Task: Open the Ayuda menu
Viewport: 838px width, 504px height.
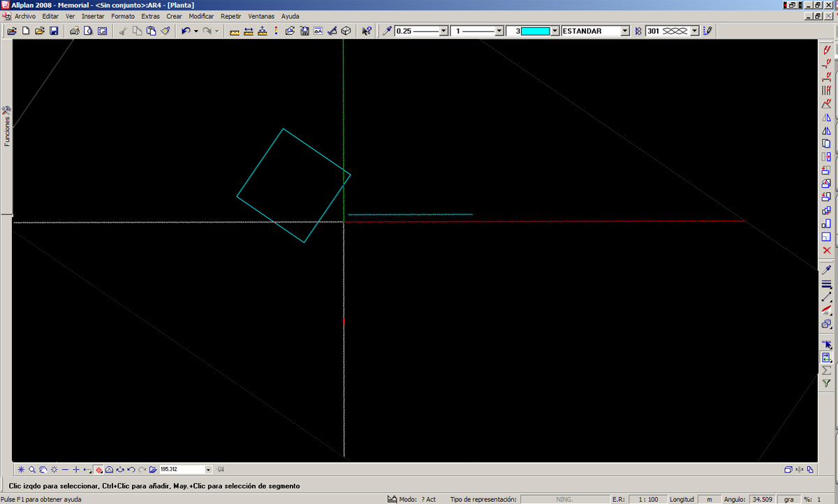Action: (290, 16)
